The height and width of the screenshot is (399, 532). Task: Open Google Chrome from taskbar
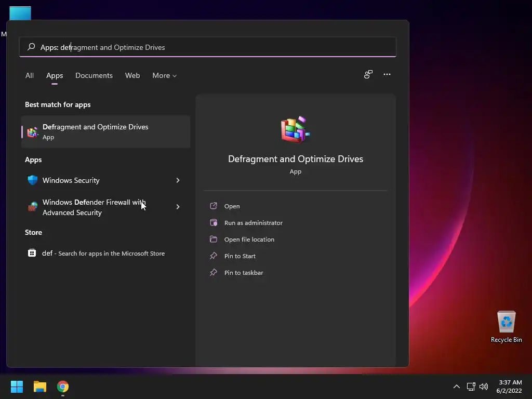[x=63, y=387]
